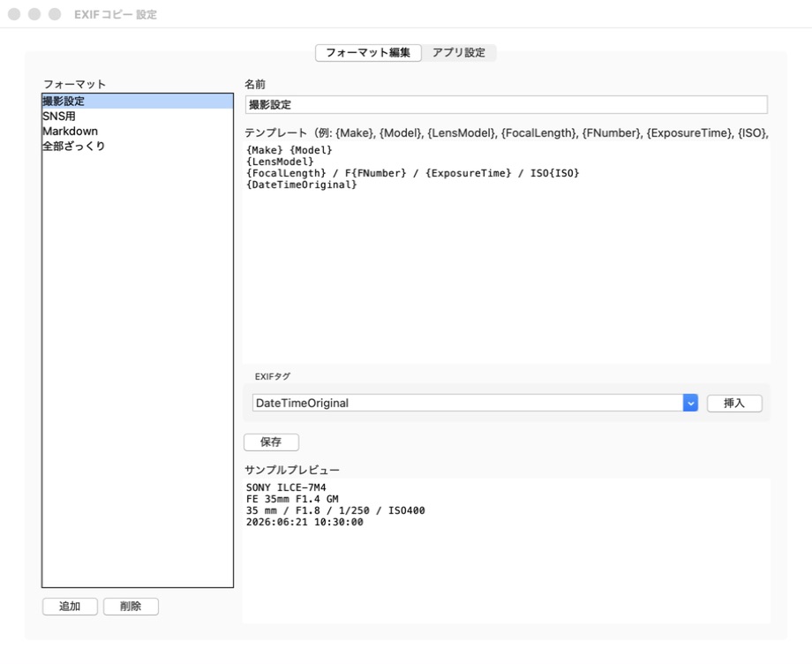Click the FocalLength / FNumber template line
This screenshot has height=664, width=812.
click(x=413, y=173)
